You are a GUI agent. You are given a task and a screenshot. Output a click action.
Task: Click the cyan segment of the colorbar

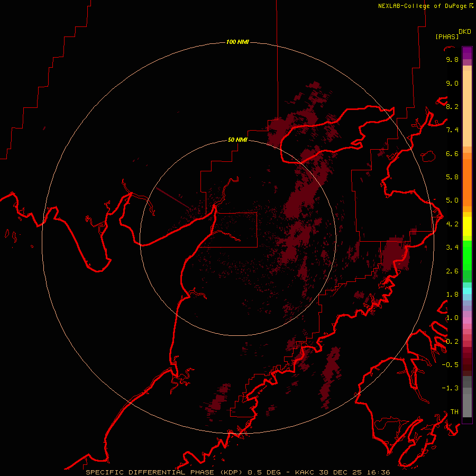[467, 291]
